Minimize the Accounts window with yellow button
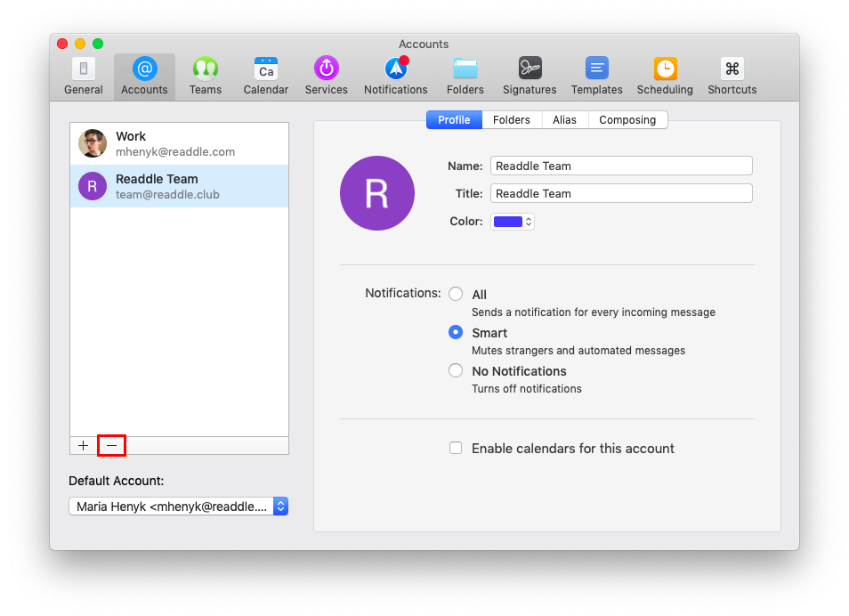This screenshot has width=849, height=616. 80,44
